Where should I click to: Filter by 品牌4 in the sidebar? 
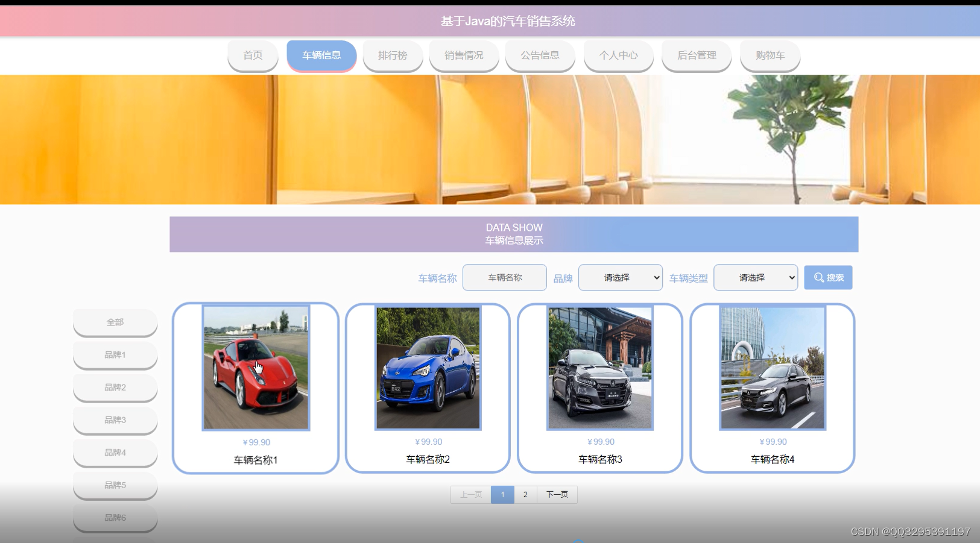tap(115, 453)
